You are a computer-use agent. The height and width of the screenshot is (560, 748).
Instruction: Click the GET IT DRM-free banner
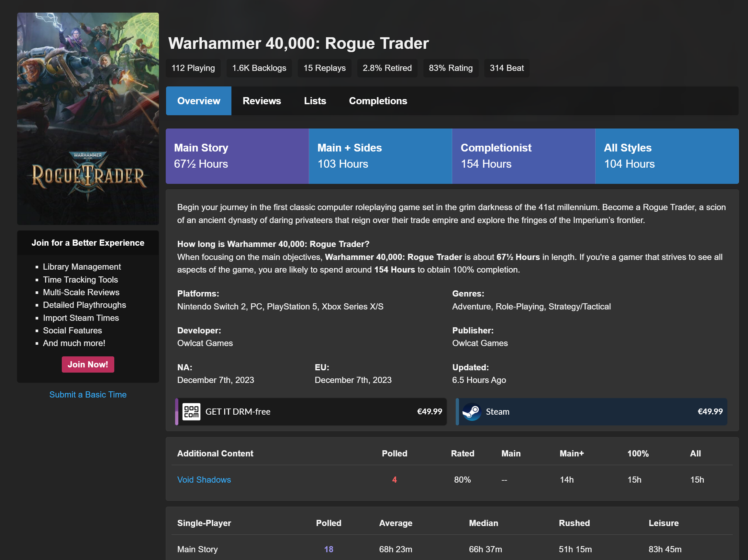[x=311, y=411]
